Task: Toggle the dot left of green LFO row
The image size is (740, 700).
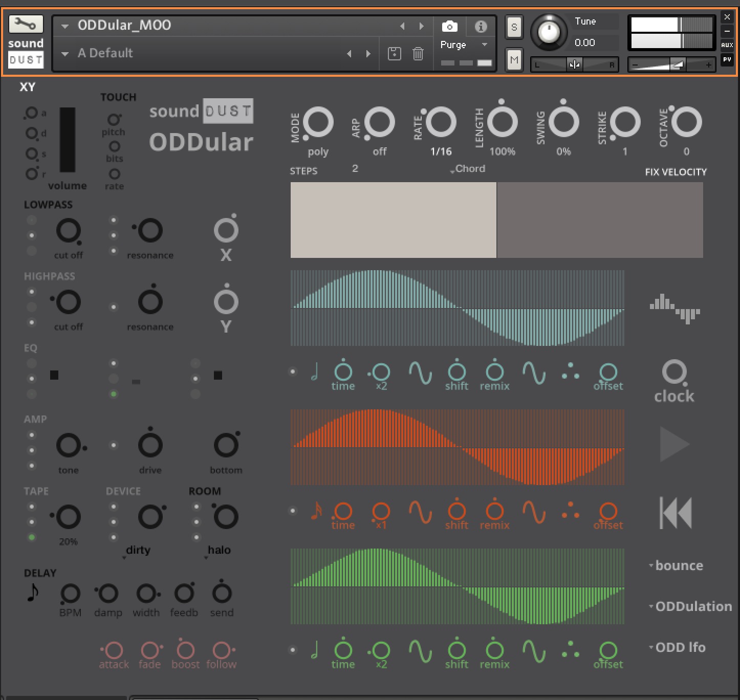Action: pyautogui.click(x=293, y=650)
